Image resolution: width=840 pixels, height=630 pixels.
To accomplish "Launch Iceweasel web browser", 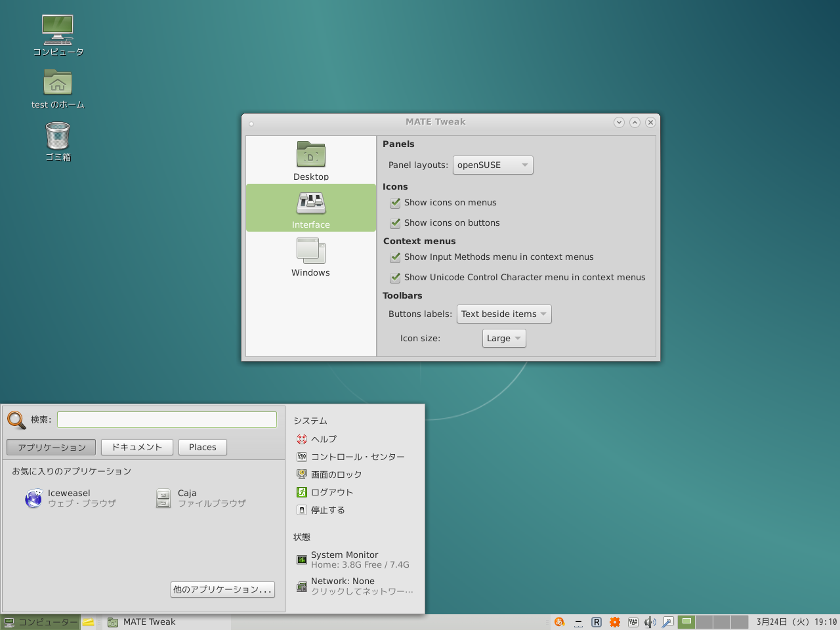I will pyautogui.click(x=70, y=499).
